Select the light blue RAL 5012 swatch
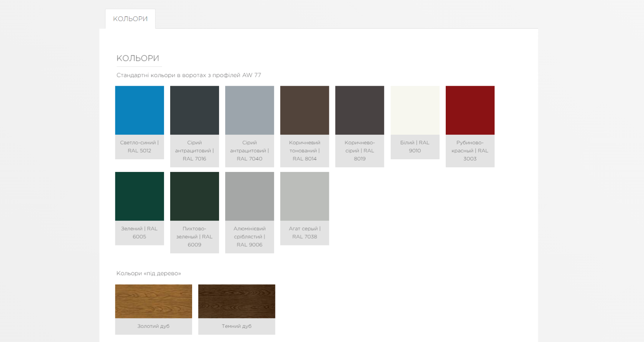Screen dimensions: 644x342 139,110
